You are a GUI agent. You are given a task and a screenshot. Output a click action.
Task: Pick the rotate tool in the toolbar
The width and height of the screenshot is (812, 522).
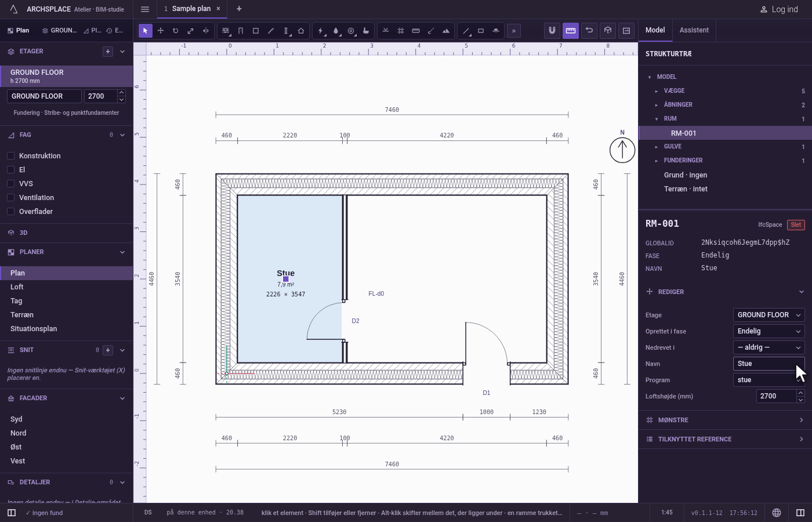pos(176,31)
